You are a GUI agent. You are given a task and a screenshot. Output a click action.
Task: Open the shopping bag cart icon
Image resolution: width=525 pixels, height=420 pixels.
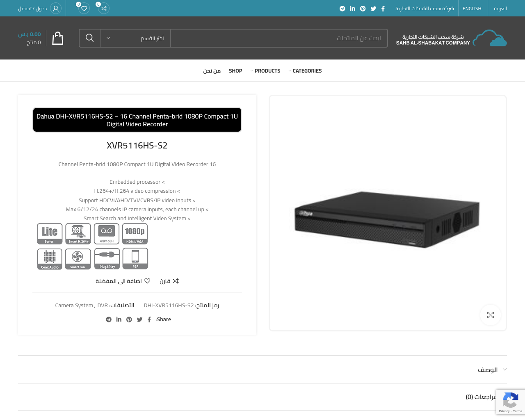point(58,38)
